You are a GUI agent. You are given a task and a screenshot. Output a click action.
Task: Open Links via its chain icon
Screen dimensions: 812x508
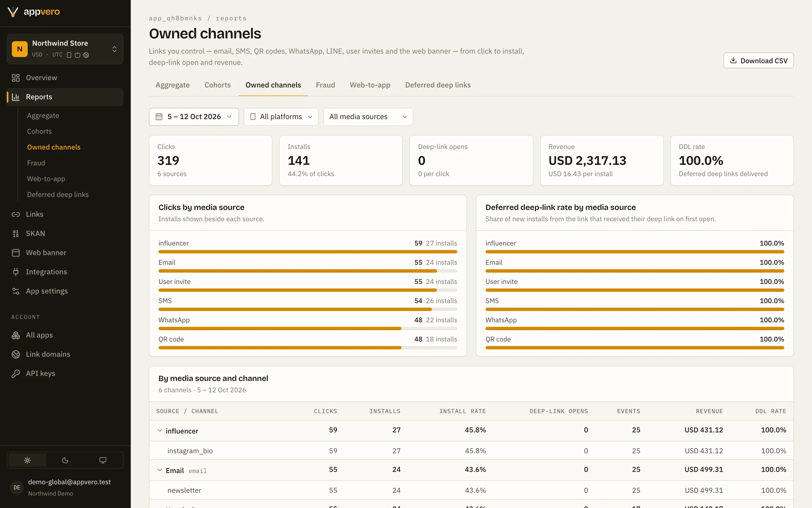tap(16, 214)
